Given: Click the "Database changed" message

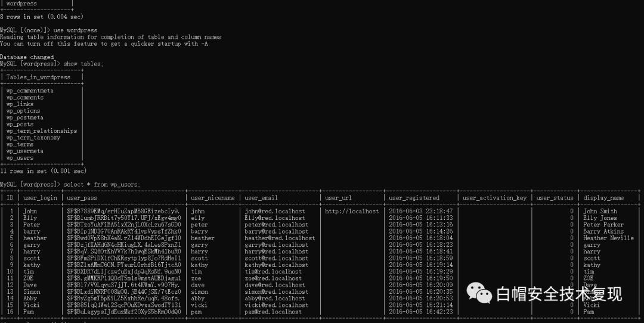Looking at the screenshot, I should point(27,57).
